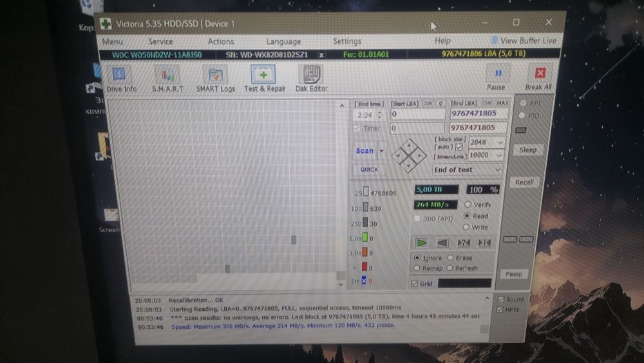Open the Menu menu
The height and width of the screenshot is (363, 644).
point(113,41)
